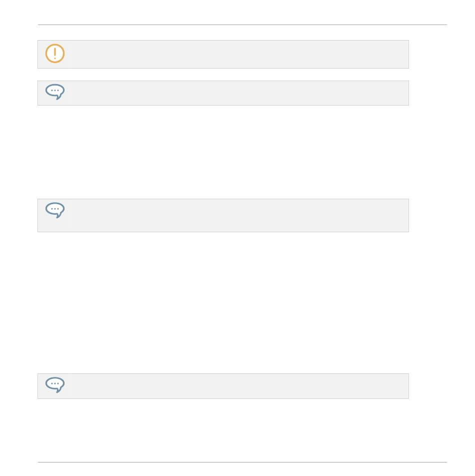The width and height of the screenshot is (475, 476).
Task: Click the header horizontal rule line
Action: click(x=242, y=25)
